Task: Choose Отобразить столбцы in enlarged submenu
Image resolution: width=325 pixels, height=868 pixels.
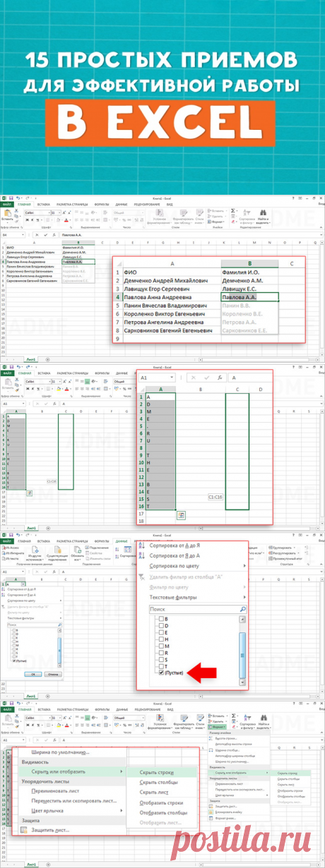Action: point(163,812)
